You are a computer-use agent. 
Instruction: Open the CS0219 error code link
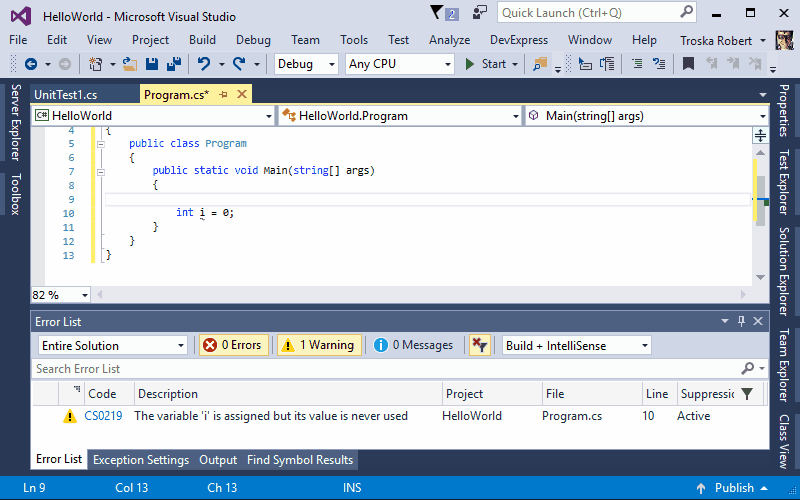point(103,416)
